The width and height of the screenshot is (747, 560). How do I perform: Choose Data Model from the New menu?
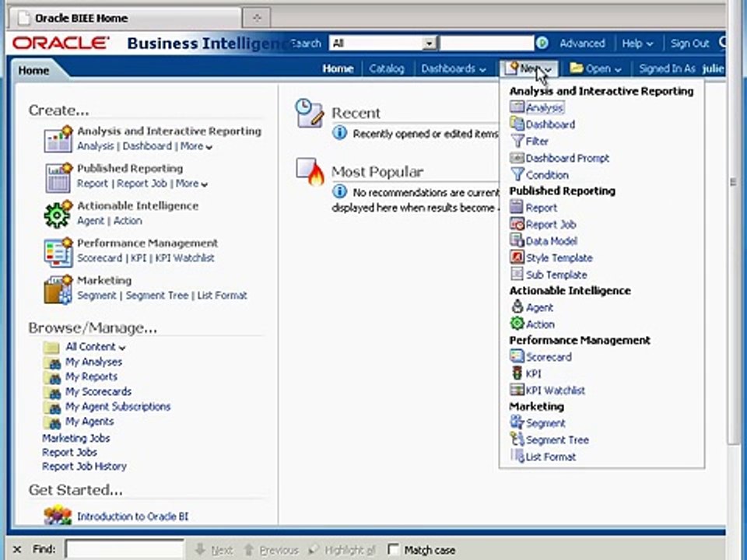[551, 241]
